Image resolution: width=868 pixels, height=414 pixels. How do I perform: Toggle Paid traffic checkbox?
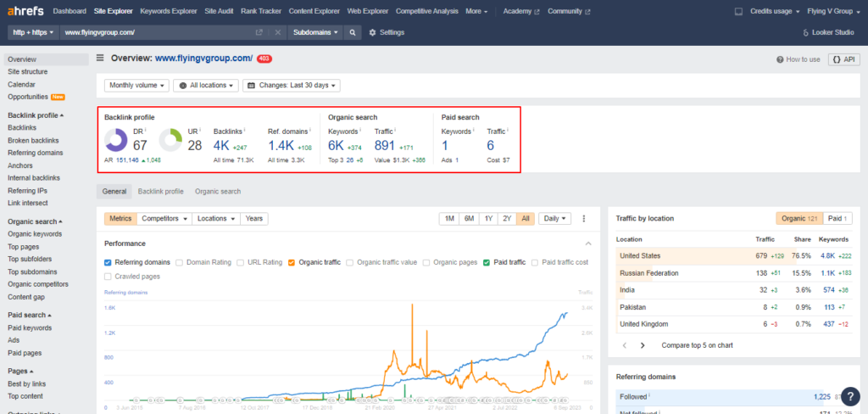click(487, 262)
